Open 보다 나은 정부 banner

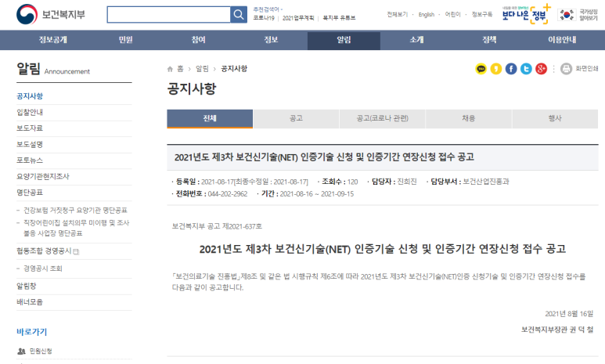coord(526,14)
